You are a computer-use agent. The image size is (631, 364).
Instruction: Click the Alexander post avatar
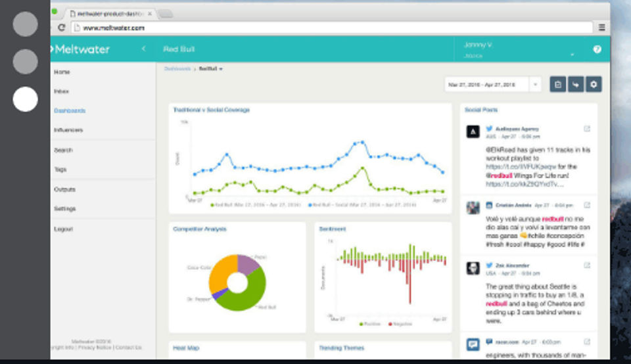(x=473, y=268)
